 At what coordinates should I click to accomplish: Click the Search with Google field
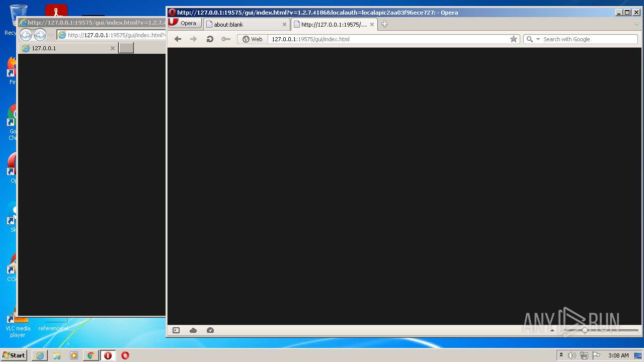pos(589,39)
